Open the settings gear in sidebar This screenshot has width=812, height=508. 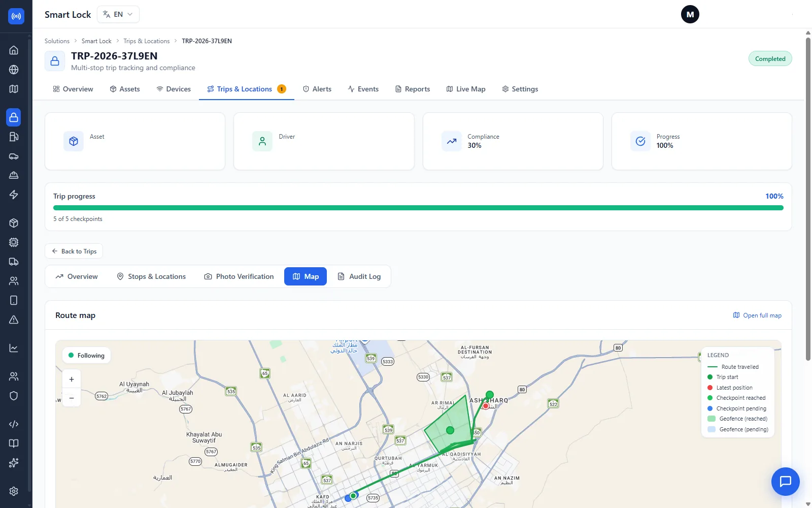tap(14, 491)
